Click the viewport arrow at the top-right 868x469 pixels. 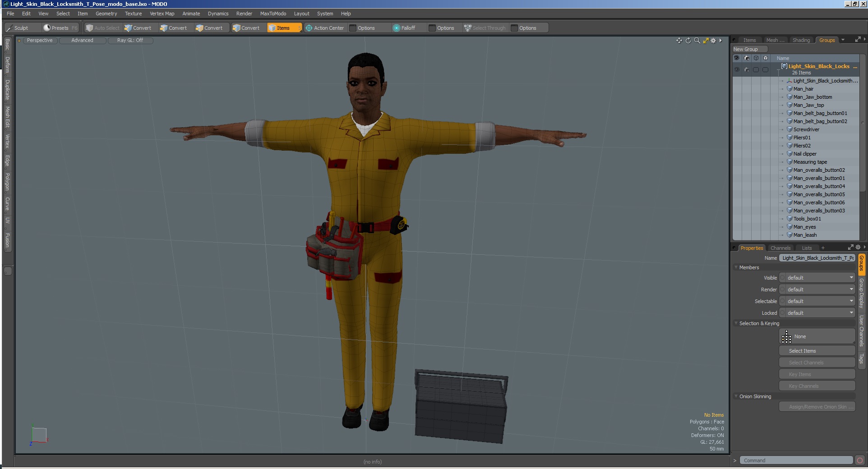pos(720,41)
